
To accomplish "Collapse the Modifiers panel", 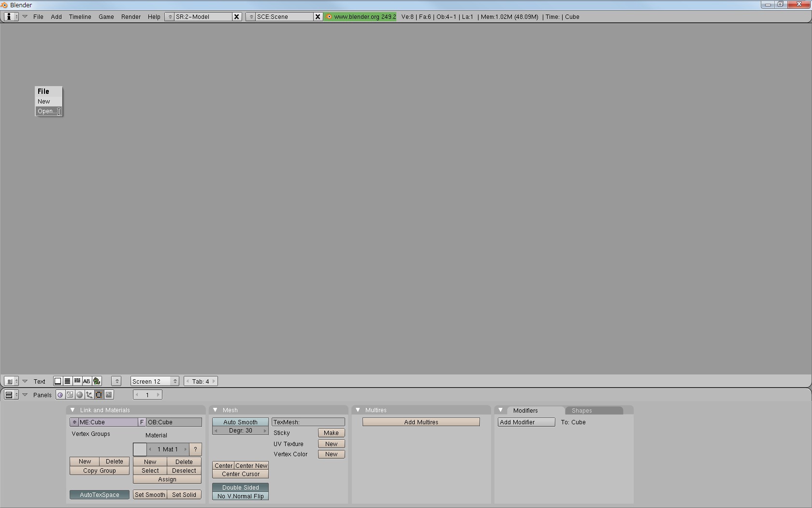I will [500, 410].
